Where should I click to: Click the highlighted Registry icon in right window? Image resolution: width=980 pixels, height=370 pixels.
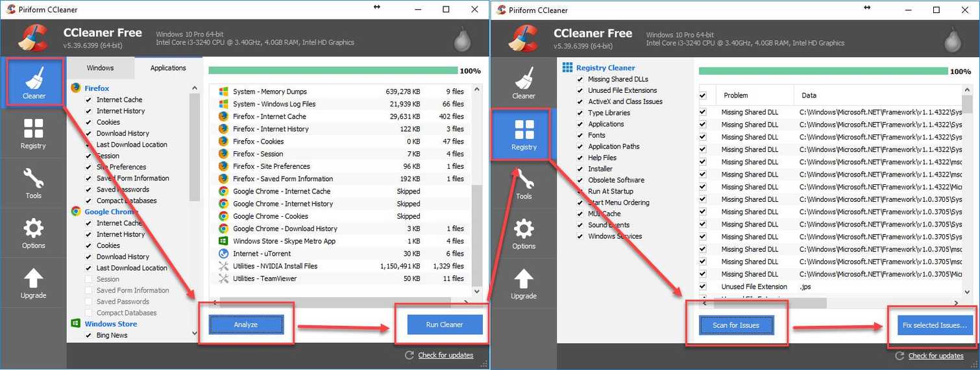(524, 133)
